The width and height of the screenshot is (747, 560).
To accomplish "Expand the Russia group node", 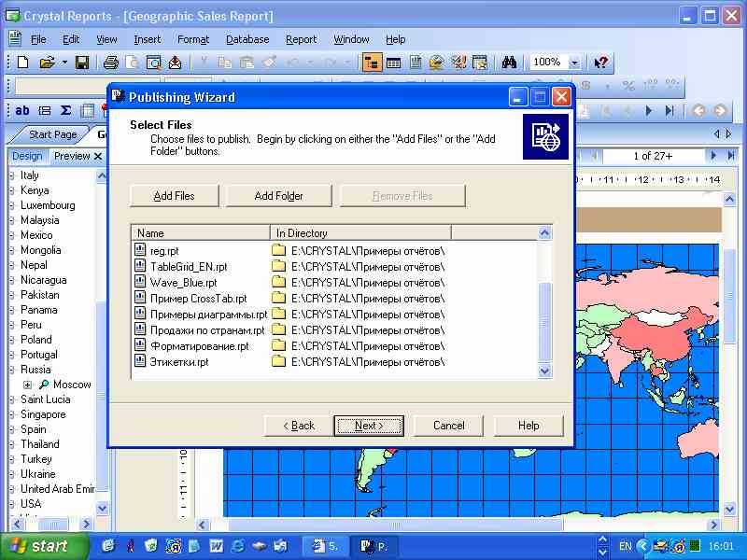I will pyautogui.click(x=12, y=370).
